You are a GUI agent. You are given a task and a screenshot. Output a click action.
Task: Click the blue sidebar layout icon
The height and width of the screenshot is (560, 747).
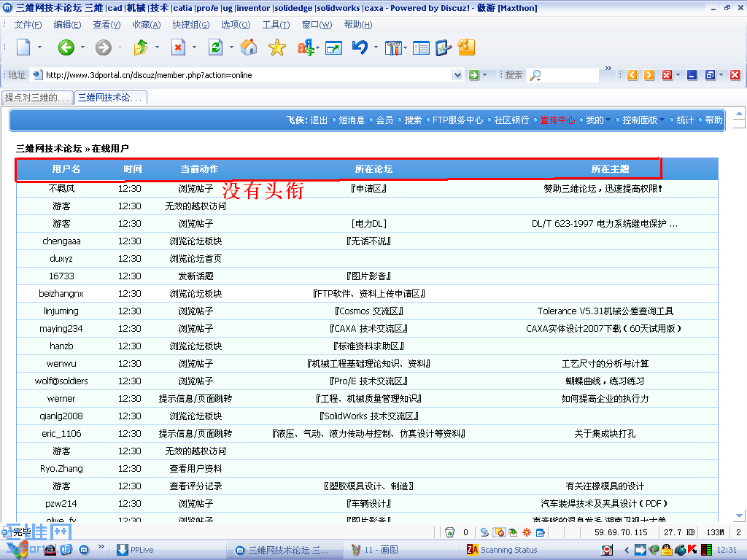point(421,47)
